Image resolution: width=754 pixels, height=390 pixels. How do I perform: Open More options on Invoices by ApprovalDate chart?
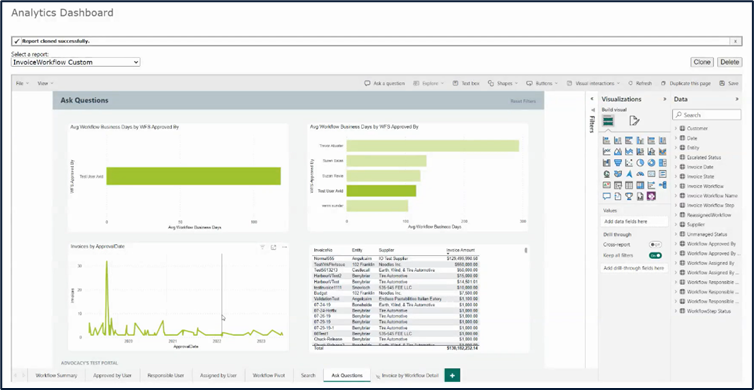click(284, 247)
